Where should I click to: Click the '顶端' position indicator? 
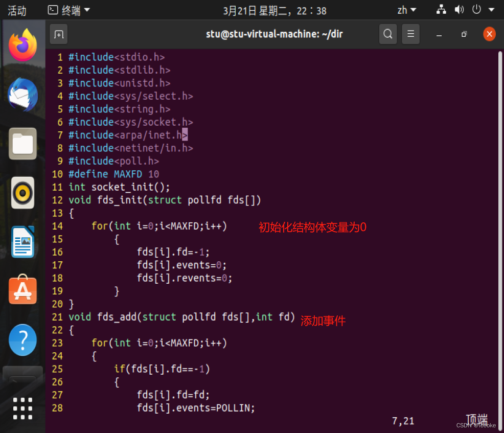pyautogui.click(x=477, y=420)
